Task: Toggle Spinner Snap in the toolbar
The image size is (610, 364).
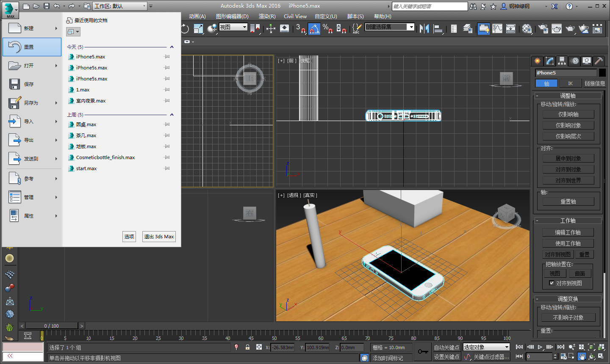Action: point(341,28)
